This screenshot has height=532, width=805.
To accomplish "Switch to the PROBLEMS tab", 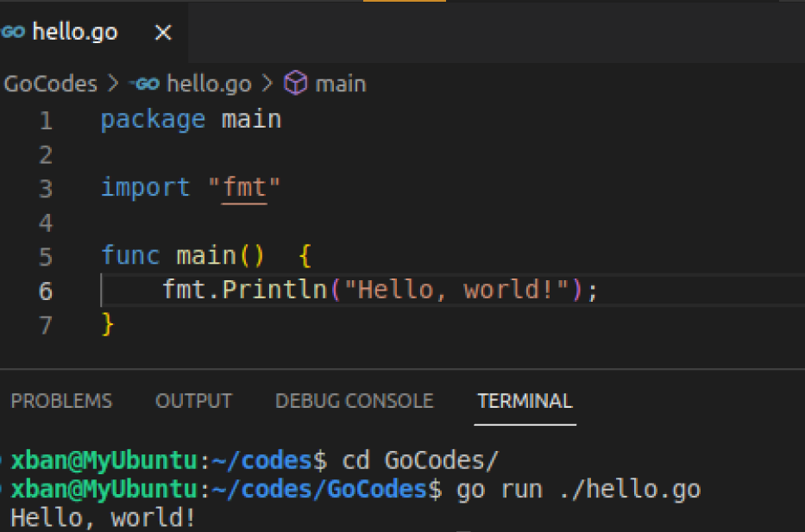I will coord(61,401).
